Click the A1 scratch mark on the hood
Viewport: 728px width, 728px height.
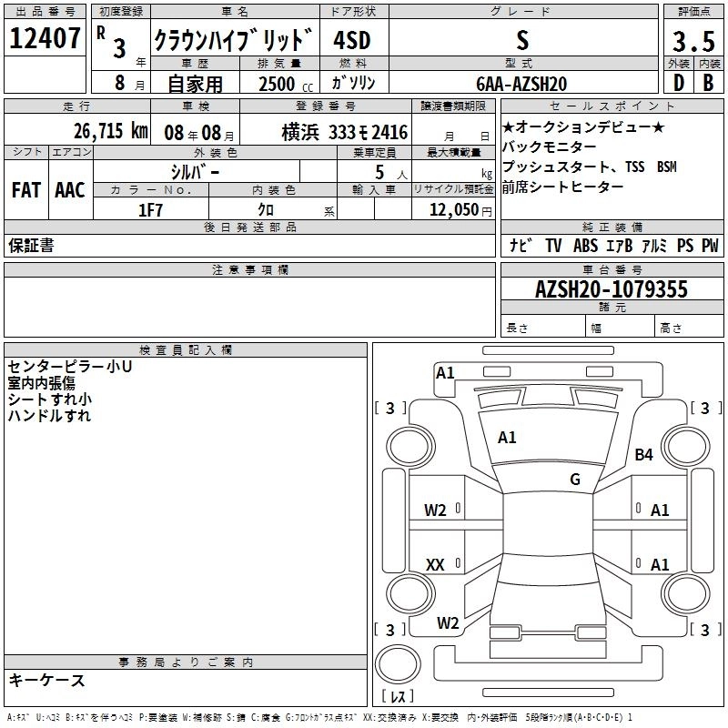tap(507, 438)
